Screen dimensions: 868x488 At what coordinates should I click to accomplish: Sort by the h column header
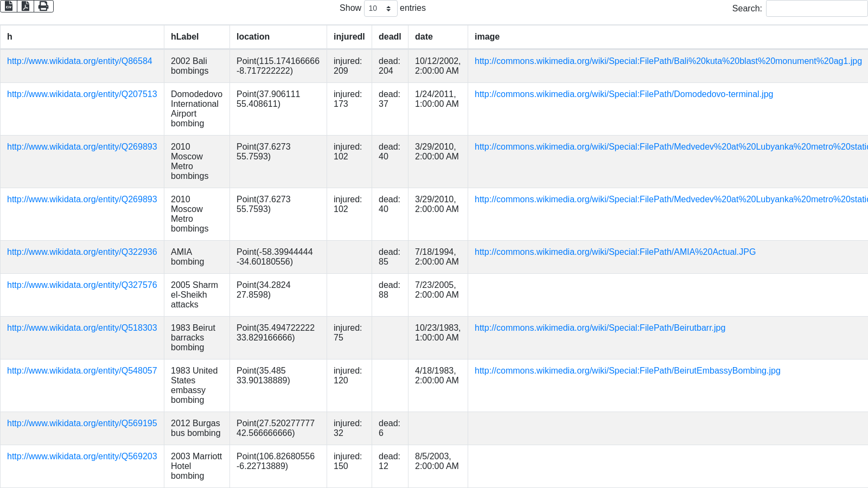coord(10,37)
